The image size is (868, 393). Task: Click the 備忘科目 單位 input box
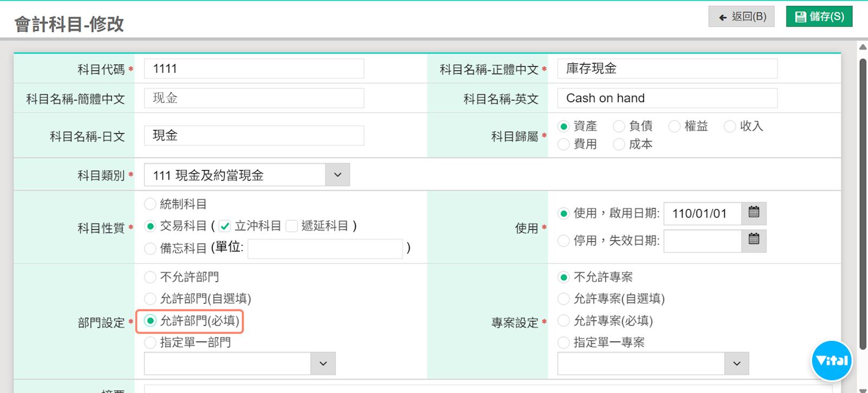click(x=325, y=249)
